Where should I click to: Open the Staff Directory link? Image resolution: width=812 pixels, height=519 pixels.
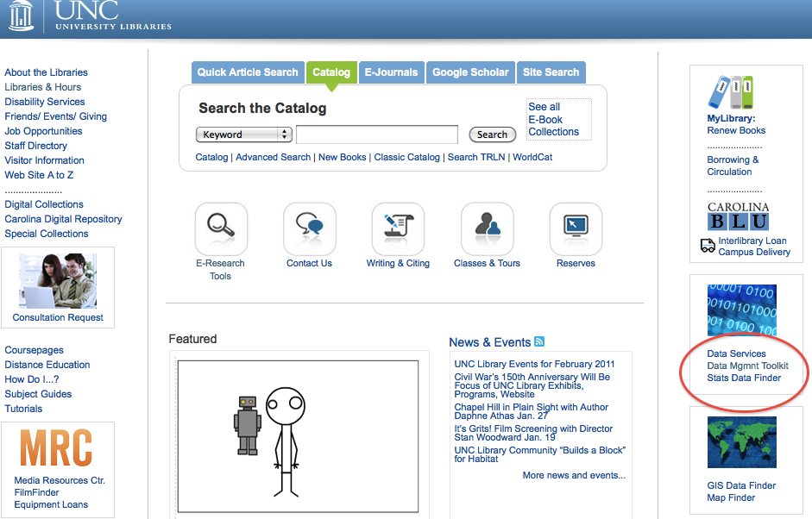click(35, 146)
